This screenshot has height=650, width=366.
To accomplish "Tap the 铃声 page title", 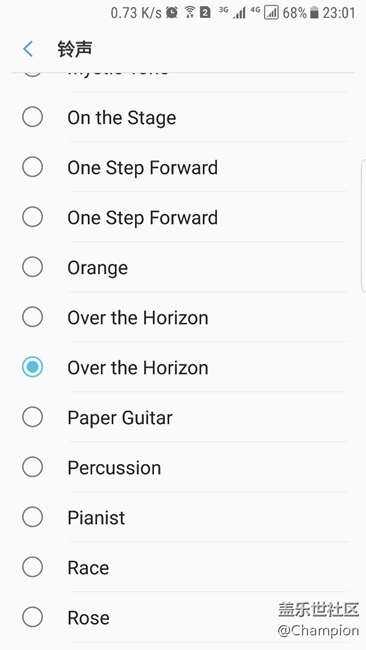I will coord(75,49).
